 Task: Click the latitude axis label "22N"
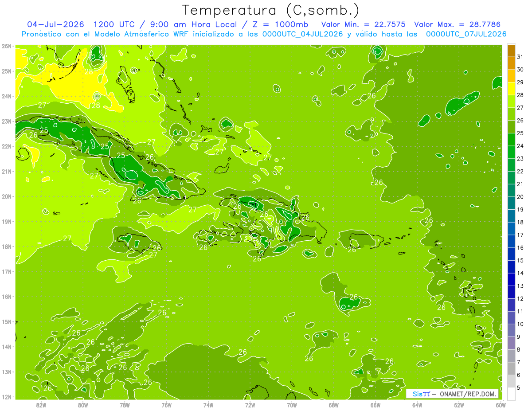click(7, 146)
